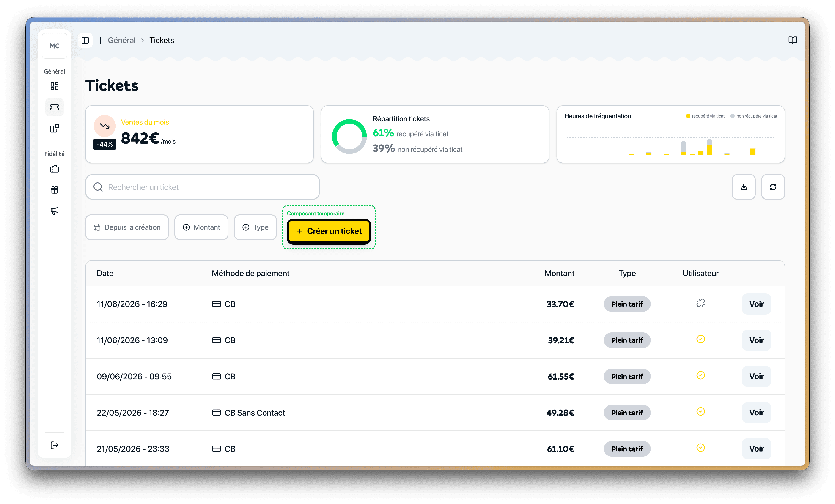
Task: Open the add-widgets icon in sidebar
Action: tap(54, 128)
